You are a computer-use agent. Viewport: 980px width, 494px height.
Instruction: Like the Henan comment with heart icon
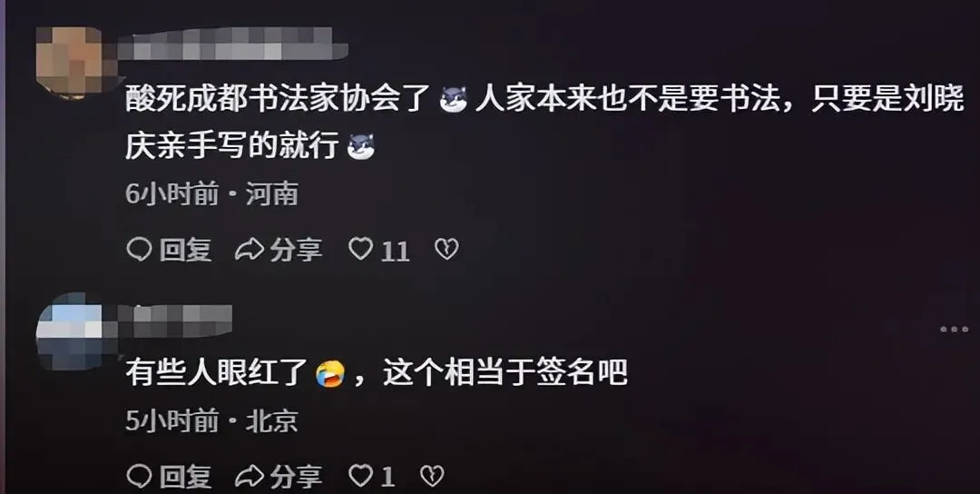pos(360,249)
